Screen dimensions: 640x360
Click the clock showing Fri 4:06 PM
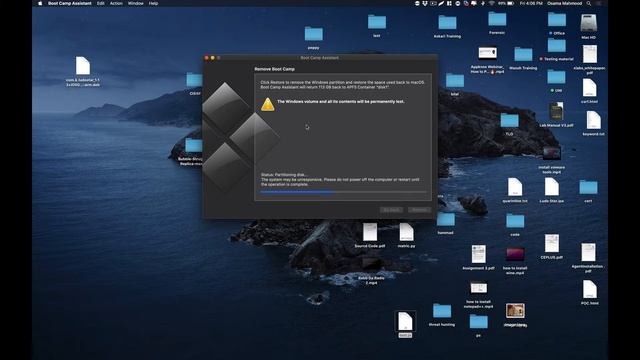click(531, 3)
